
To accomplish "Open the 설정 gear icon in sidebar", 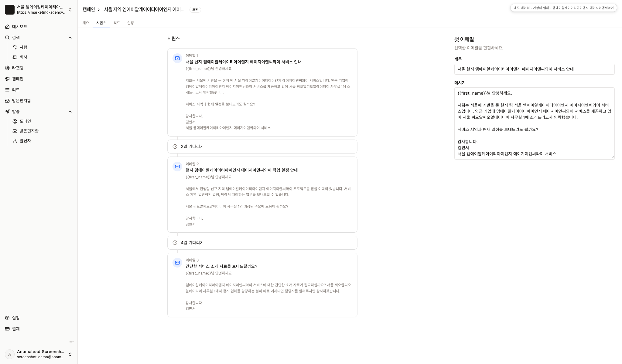I will click(7, 318).
